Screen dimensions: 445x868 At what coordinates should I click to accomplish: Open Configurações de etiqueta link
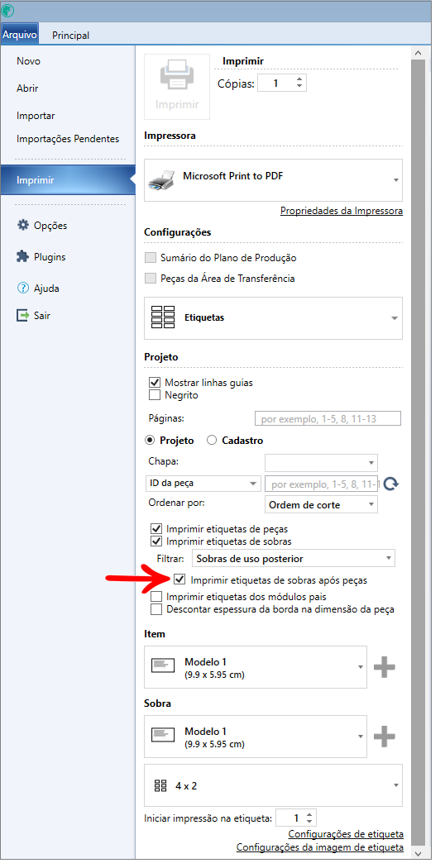pyautogui.click(x=346, y=833)
